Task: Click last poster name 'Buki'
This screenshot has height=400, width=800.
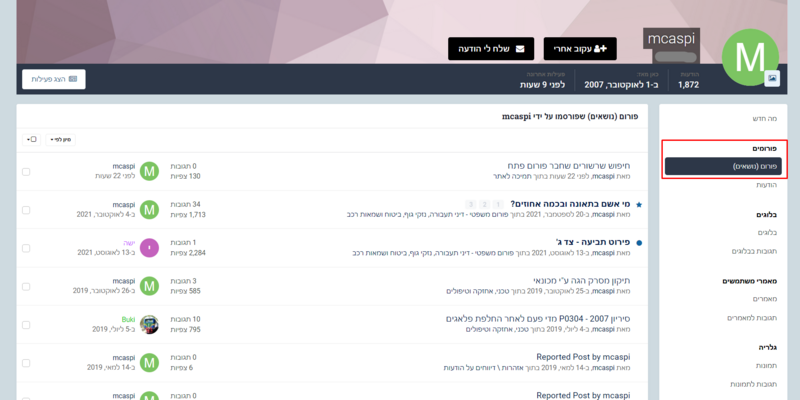Action: tap(129, 319)
